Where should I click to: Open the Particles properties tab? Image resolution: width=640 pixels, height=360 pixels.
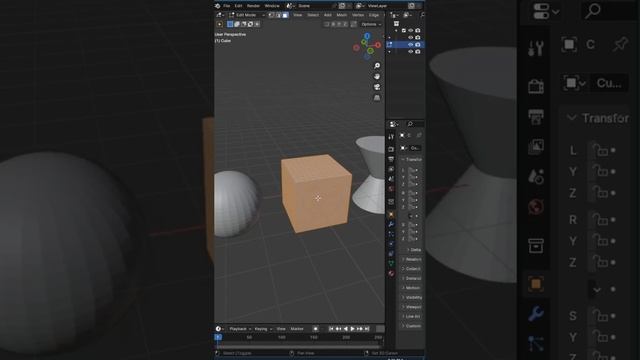coord(391,234)
